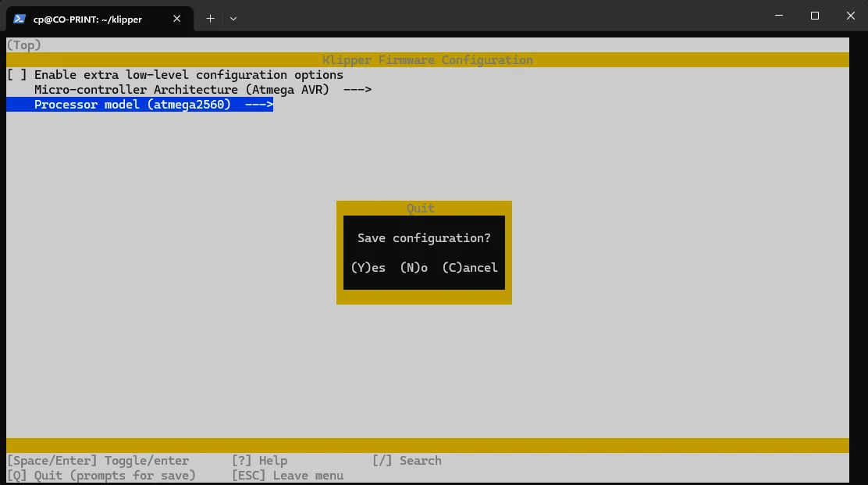Toggle the extra low-level configuration options checkbox

coord(16,75)
